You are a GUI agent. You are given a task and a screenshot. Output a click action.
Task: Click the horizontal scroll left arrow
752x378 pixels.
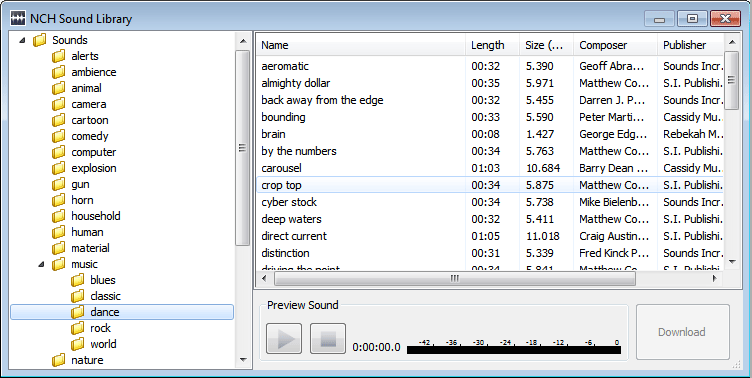tap(264, 278)
